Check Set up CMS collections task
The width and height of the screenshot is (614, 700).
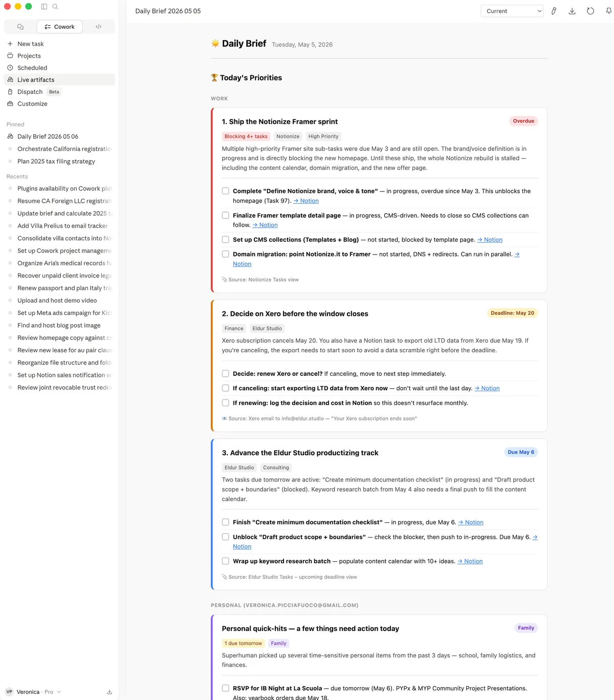pyautogui.click(x=226, y=240)
